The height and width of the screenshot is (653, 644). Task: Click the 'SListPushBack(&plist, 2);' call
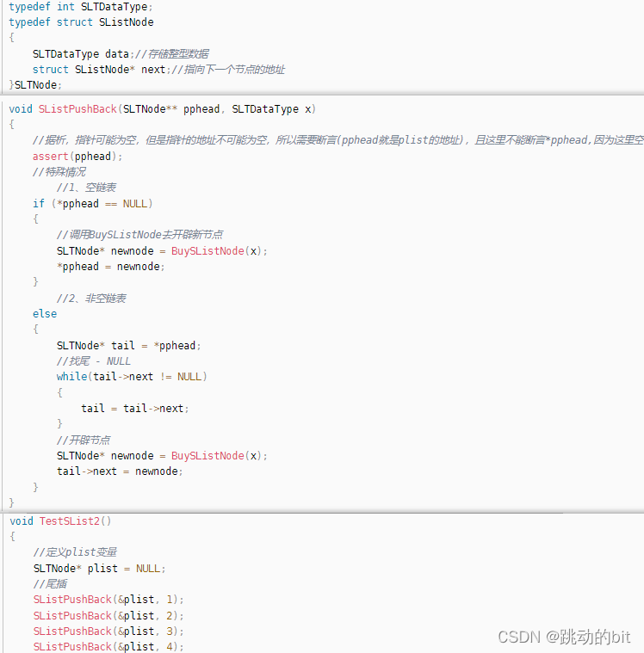[x=108, y=615]
